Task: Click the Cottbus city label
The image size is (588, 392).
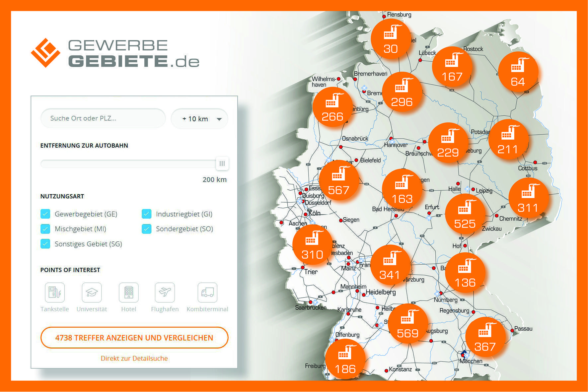Action: (528, 168)
